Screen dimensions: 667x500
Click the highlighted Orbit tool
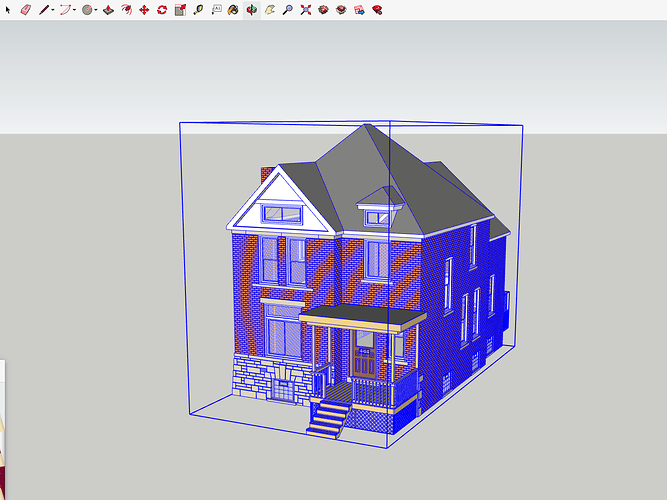coord(251,10)
